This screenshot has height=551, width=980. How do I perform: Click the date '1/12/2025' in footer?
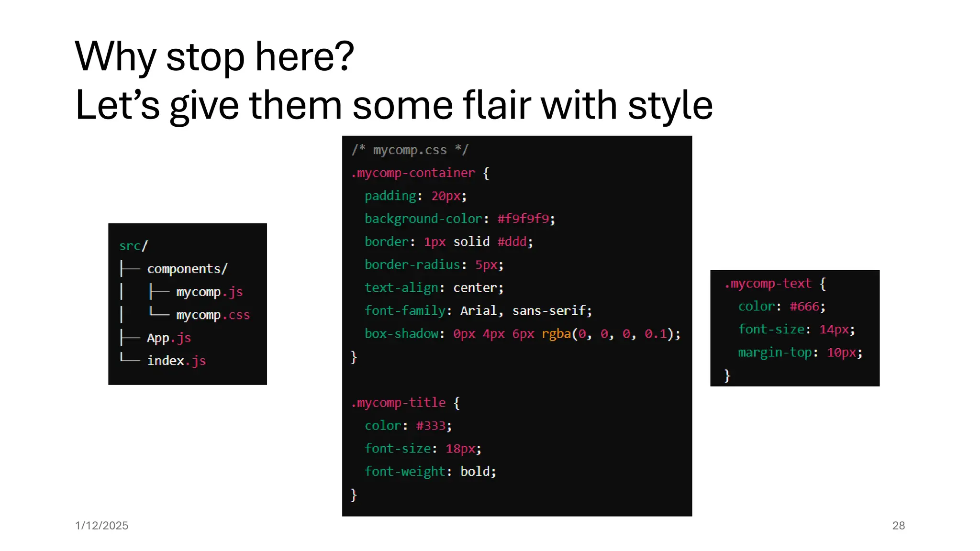(101, 525)
